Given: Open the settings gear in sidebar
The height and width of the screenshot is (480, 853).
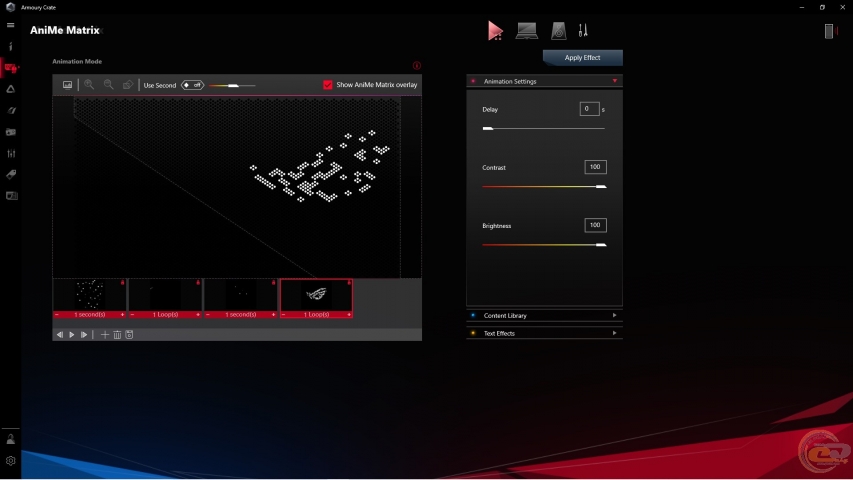Looking at the screenshot, I should coord(10,460).
